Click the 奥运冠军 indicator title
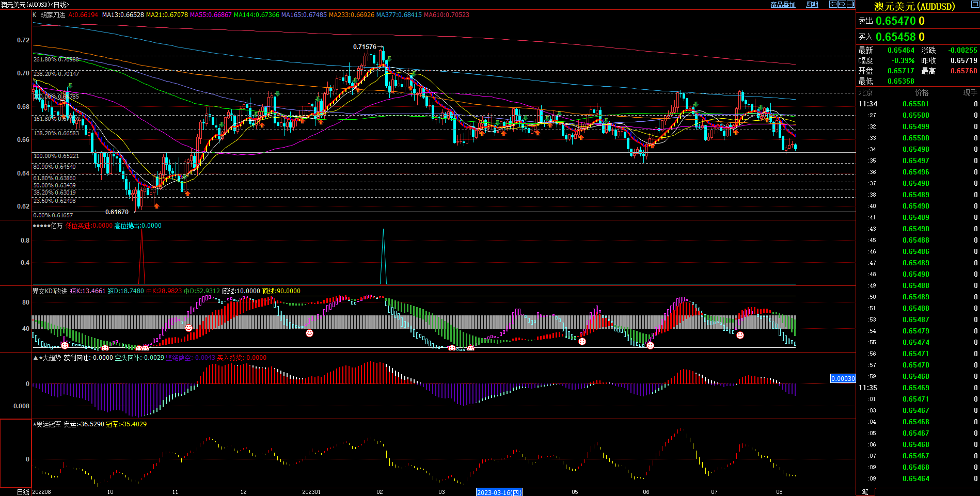Image resolution: width=980 pixels, height=496 pixels. [x=49, y=424]
